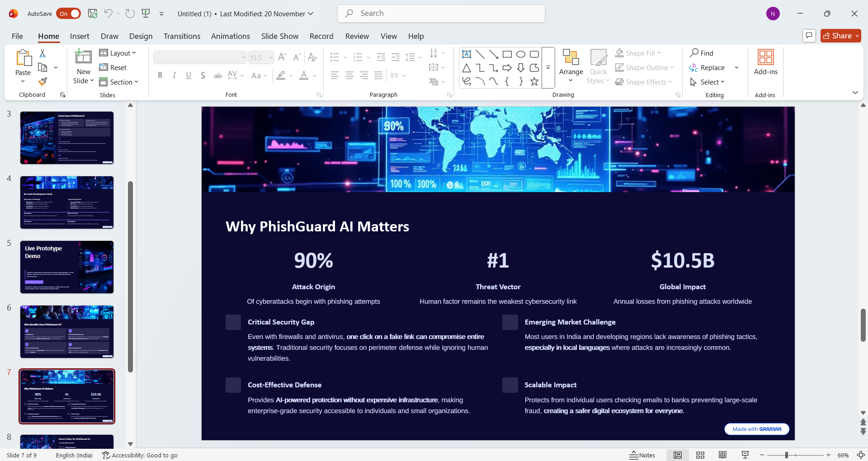Click Accessibility: Good to go status
This screenshot has height=461, width=868.
pyautogui.click(x=140, y=455)
